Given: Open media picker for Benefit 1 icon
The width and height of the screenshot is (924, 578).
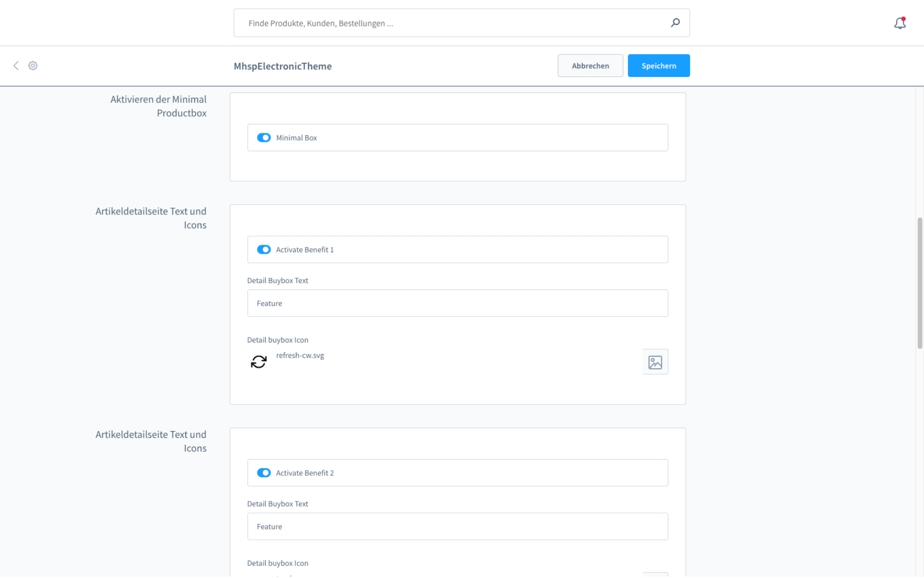Looking at the screenshot, I should tap(655, 362).
